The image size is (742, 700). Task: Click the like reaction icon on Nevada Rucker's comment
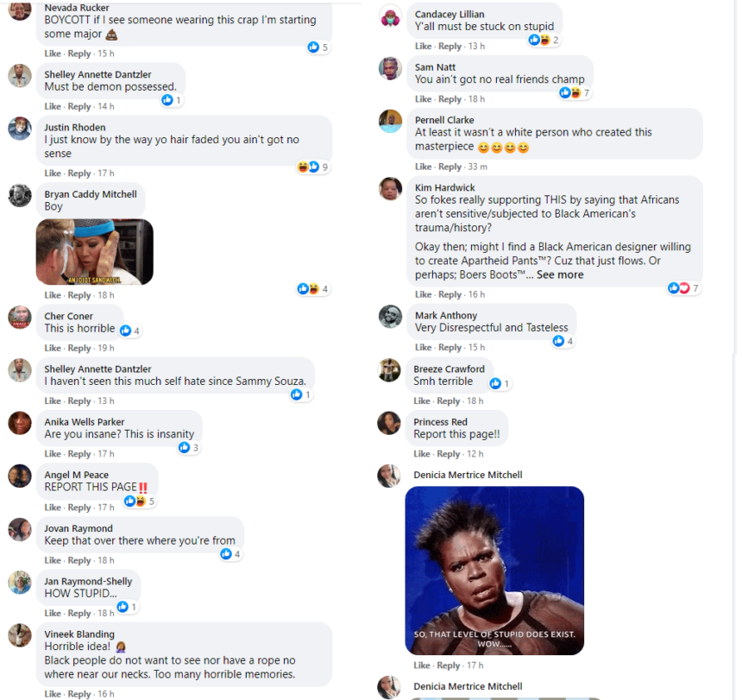pyautogui.click(x=313, y=47)
